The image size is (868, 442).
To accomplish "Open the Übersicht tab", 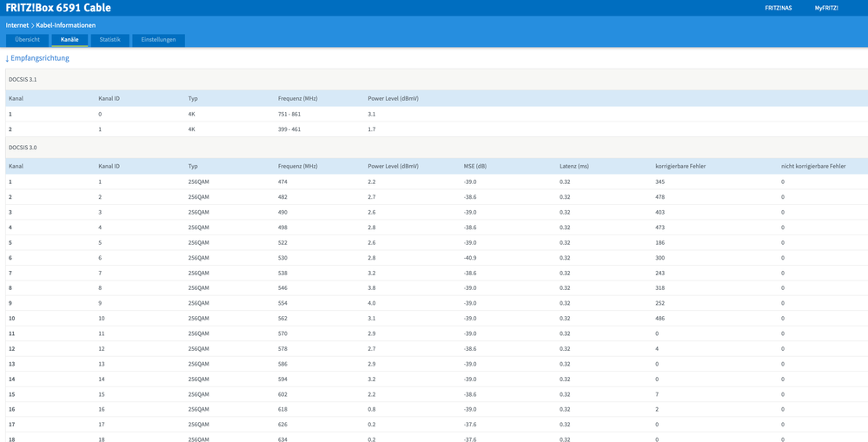I will [x=27, y=40].
